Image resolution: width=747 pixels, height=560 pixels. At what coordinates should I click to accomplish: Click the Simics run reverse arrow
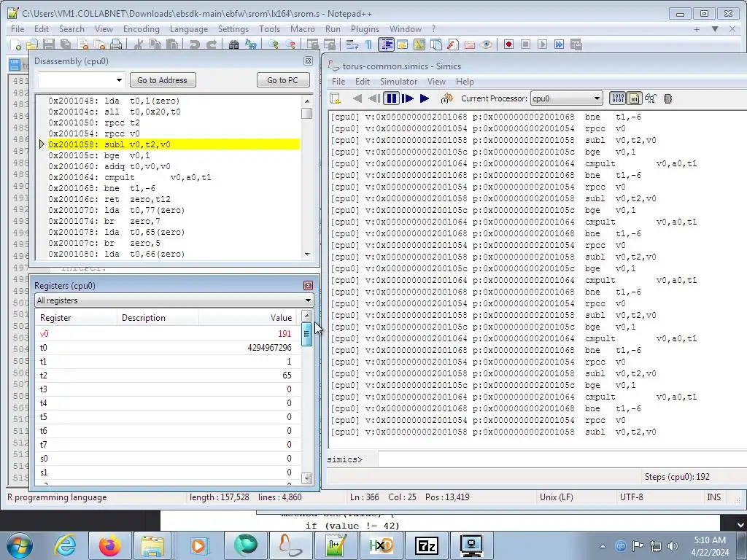pos(357,98)
